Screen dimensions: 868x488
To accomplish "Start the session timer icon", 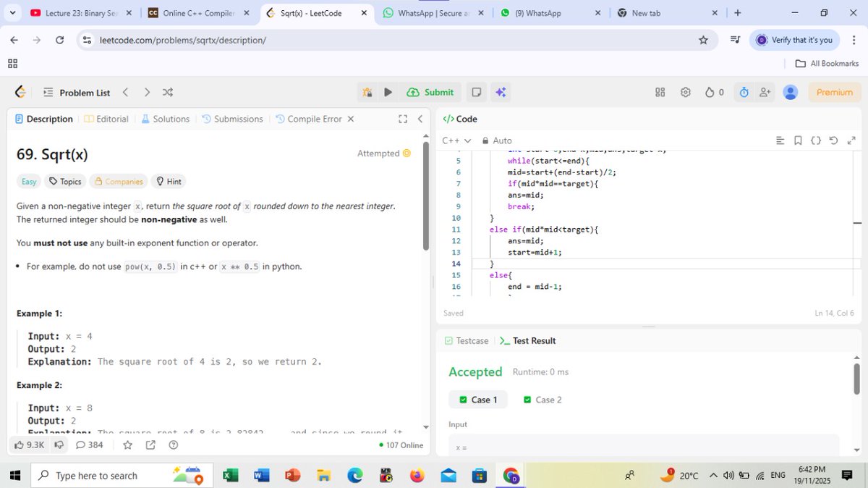I will tap(744, 92).
